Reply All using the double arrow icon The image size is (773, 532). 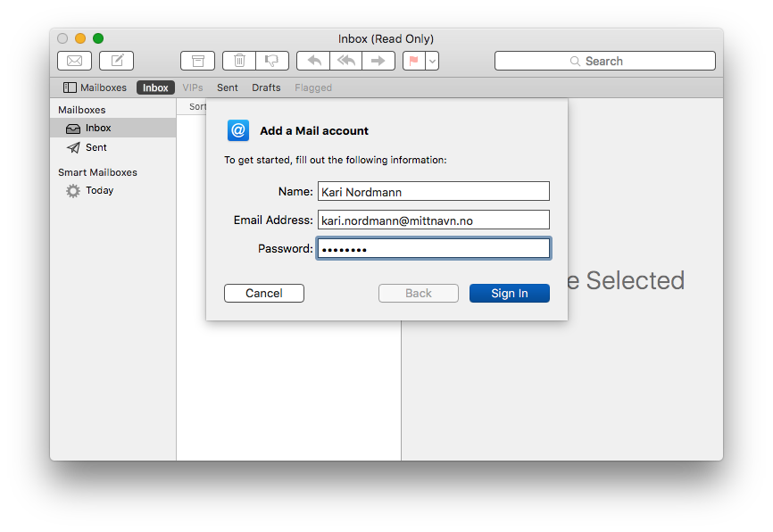(346, 61)
